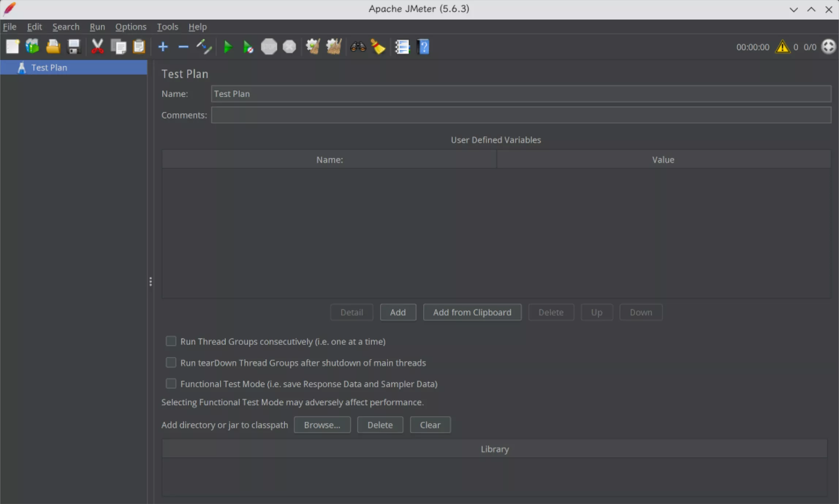Click the minus Collapse All icon
Screen dimensions: 839x504
(x=183, y=47)
